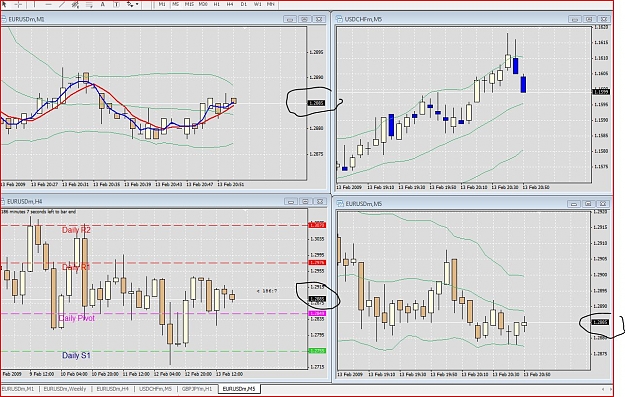This screenshot has height=397, width=625.
Task: Click the 'Daily R1' label
Action: [x=76, y=267]
